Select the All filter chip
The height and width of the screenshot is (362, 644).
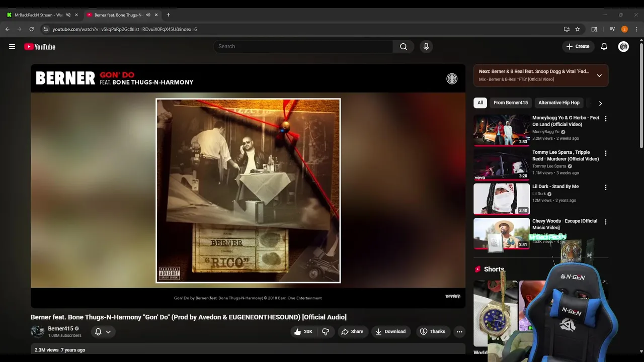480,103
